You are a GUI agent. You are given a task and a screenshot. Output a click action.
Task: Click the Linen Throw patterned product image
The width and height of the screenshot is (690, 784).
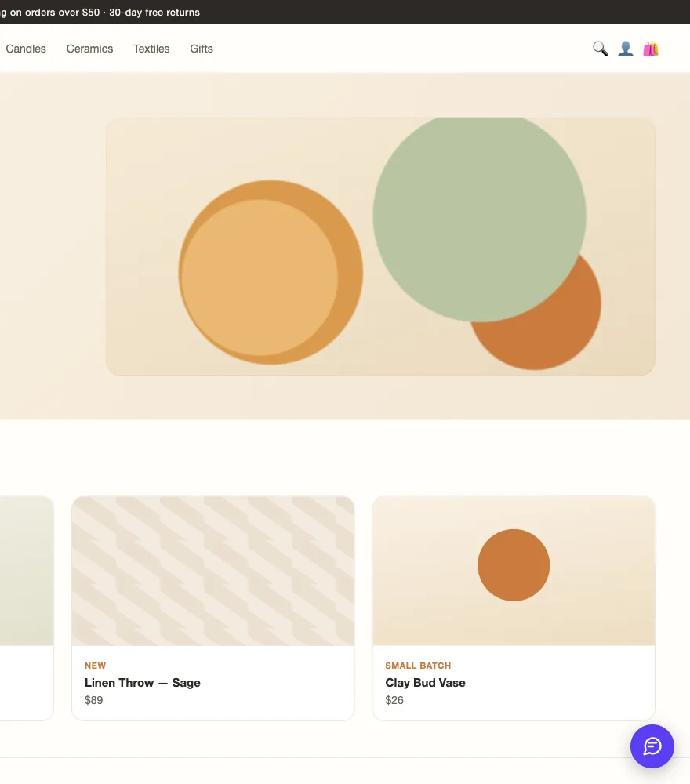tap(213, 571)
